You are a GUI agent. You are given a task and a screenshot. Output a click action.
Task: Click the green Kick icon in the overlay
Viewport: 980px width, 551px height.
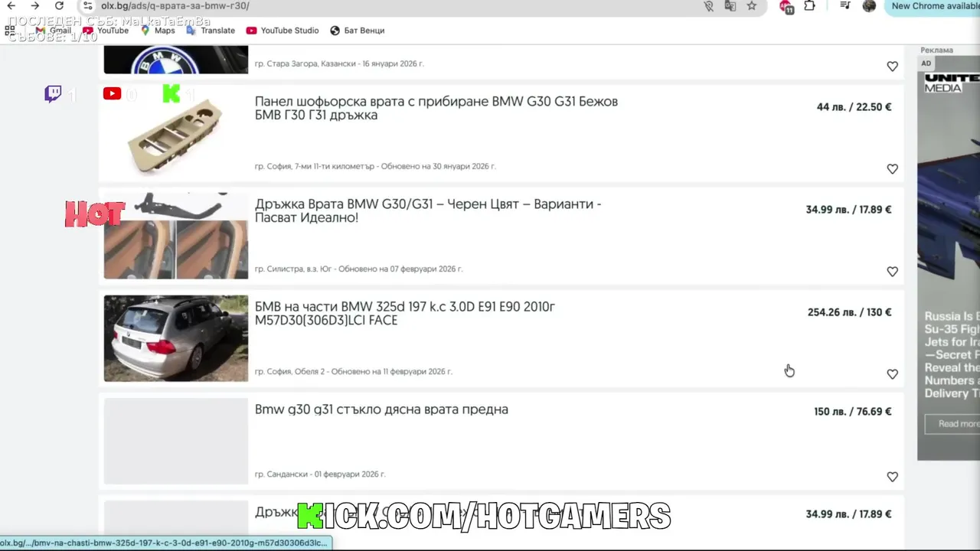[171, 94]
